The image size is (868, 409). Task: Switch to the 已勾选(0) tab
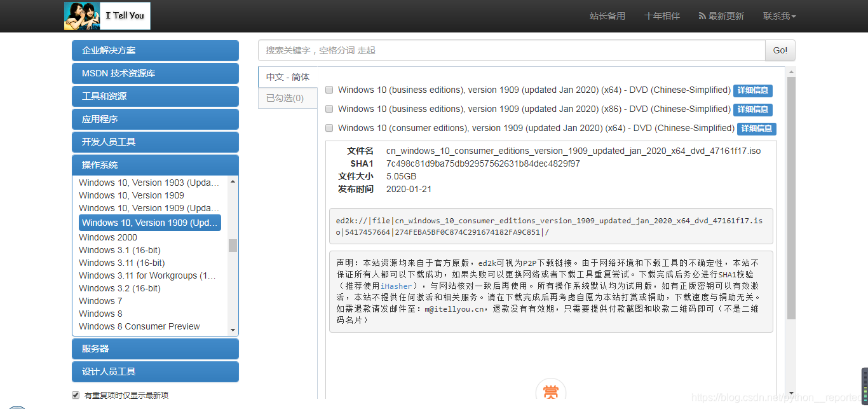288,98
